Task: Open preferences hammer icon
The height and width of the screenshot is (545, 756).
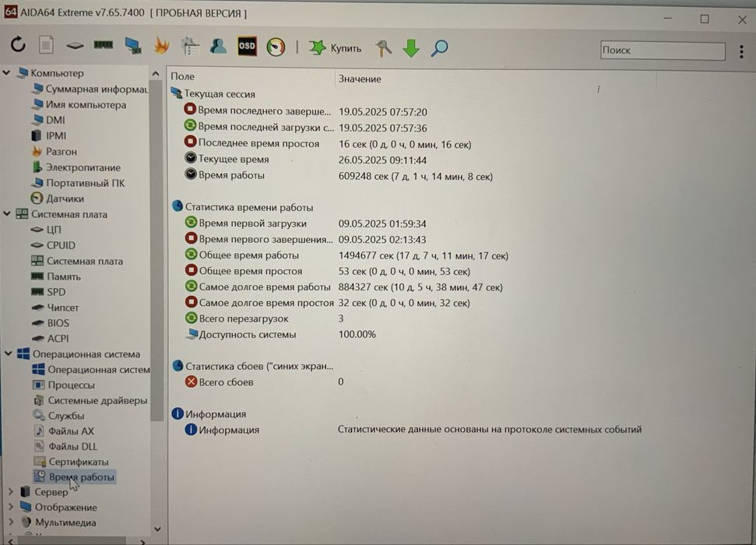Action: tap(384, 48)
